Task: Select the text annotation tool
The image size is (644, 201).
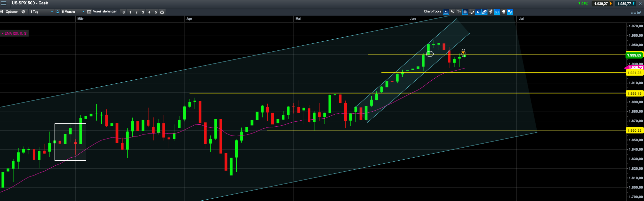Action: click(x=459, y=12)
